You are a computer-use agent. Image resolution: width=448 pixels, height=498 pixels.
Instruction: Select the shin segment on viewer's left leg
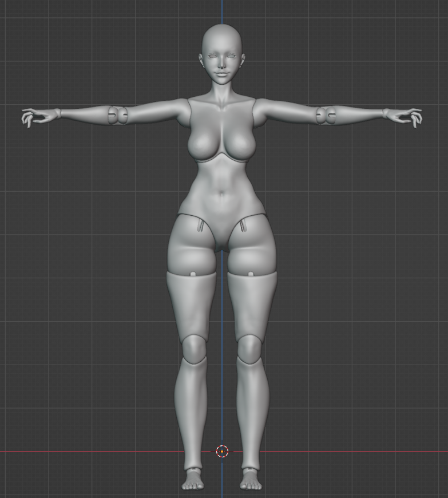(191, 413)
